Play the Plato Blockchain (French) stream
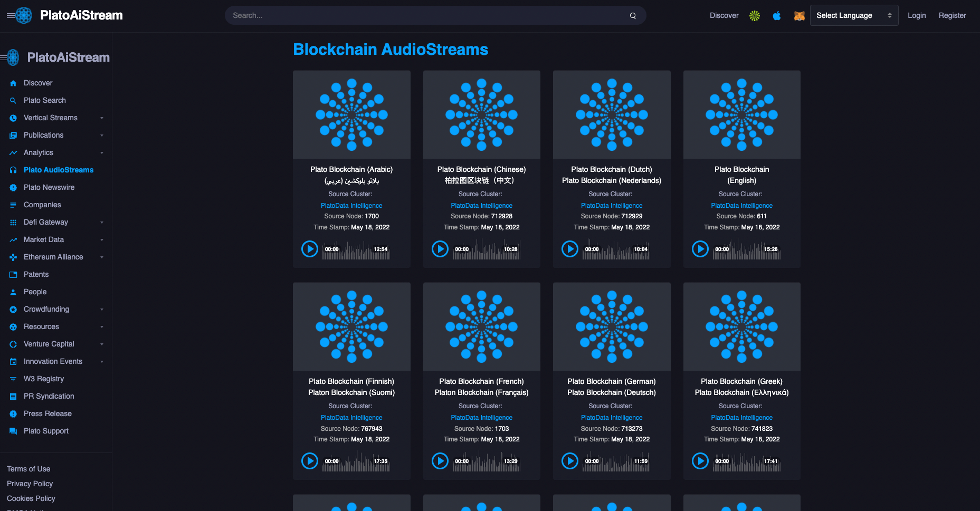 [x=440, y=461]
